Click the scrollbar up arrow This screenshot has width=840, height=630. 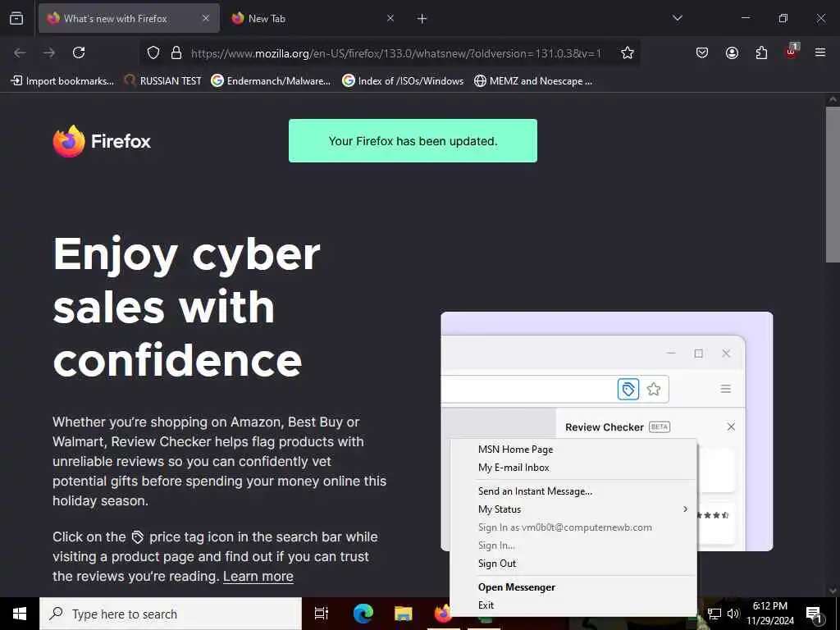point(833,99)
